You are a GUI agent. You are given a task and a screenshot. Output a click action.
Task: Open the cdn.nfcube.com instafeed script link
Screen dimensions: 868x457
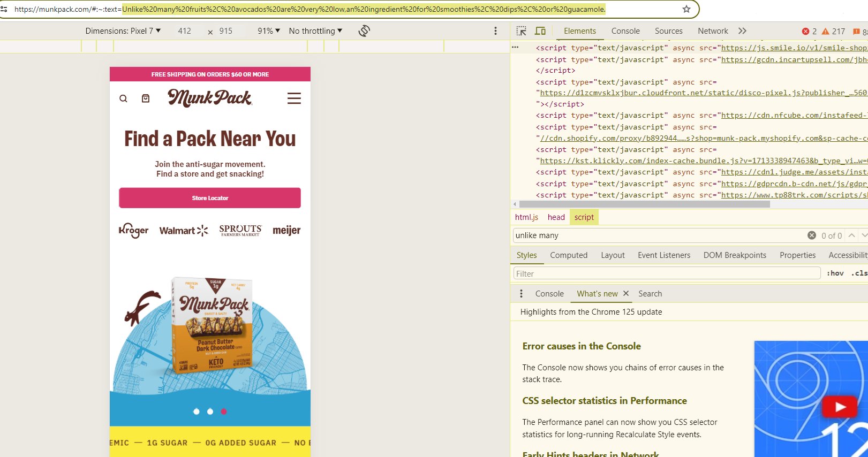coord(794,115)
